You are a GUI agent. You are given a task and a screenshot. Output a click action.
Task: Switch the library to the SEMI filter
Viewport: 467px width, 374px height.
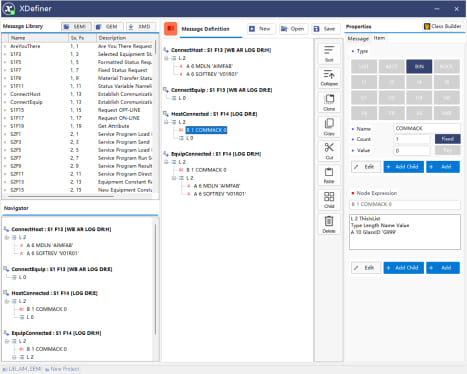(x=76, y=27)
